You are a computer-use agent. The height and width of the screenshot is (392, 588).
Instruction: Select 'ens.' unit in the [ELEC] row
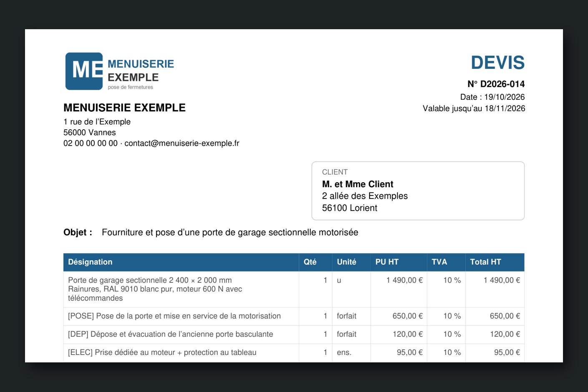(x=344, y=352)
